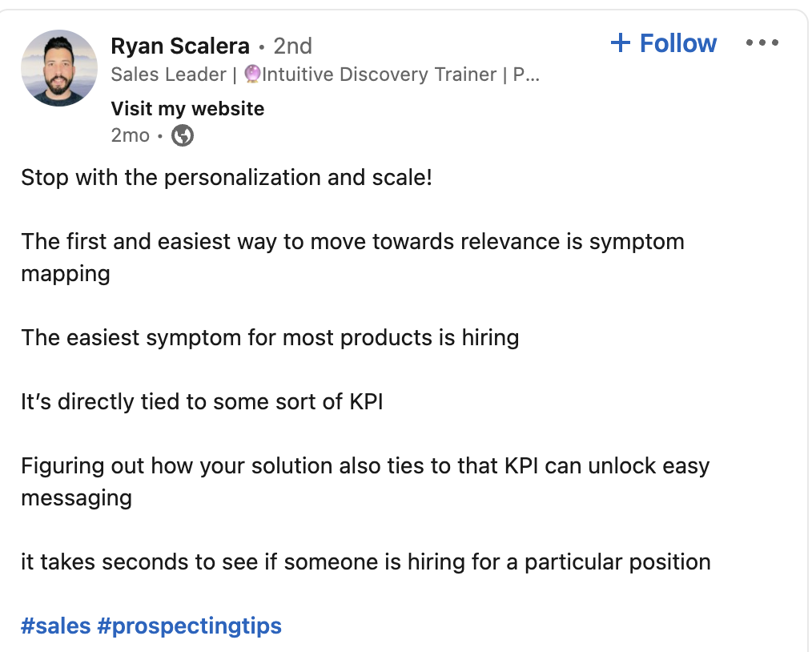Click the line starting "it takes seconds"
Screen dimensions: 812x652
click(365, 561)
